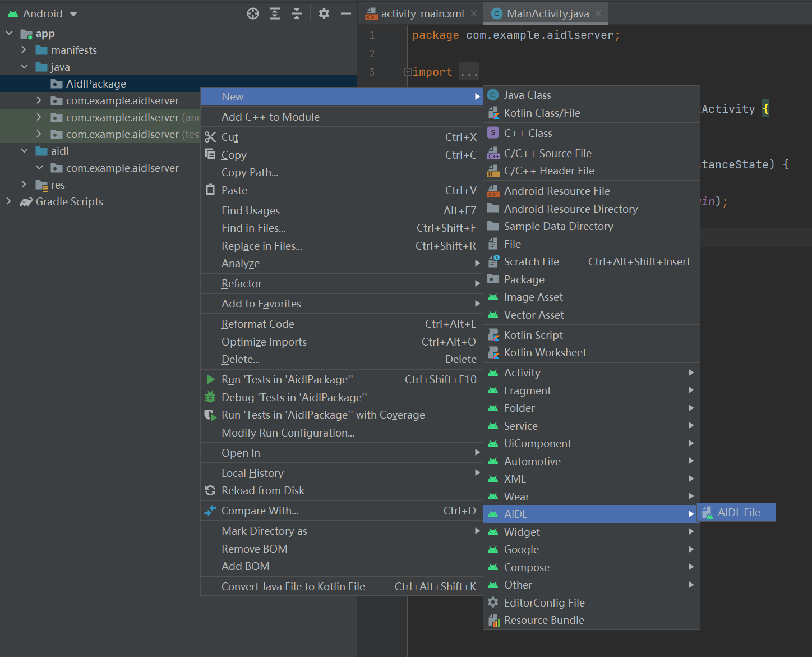Click the Kotlin Script icon
Image resolution: width=812 pixels, height=657 pixels.
(x=493, y=335)
